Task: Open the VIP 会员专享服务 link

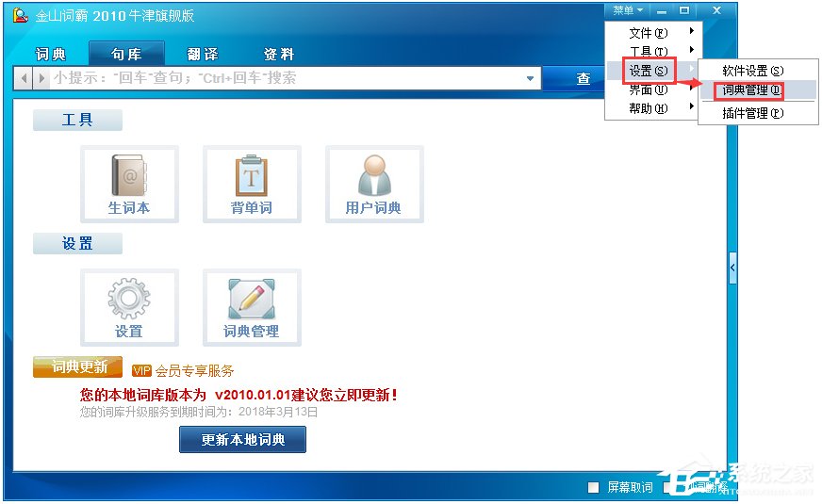Action: tap(183, 371)
